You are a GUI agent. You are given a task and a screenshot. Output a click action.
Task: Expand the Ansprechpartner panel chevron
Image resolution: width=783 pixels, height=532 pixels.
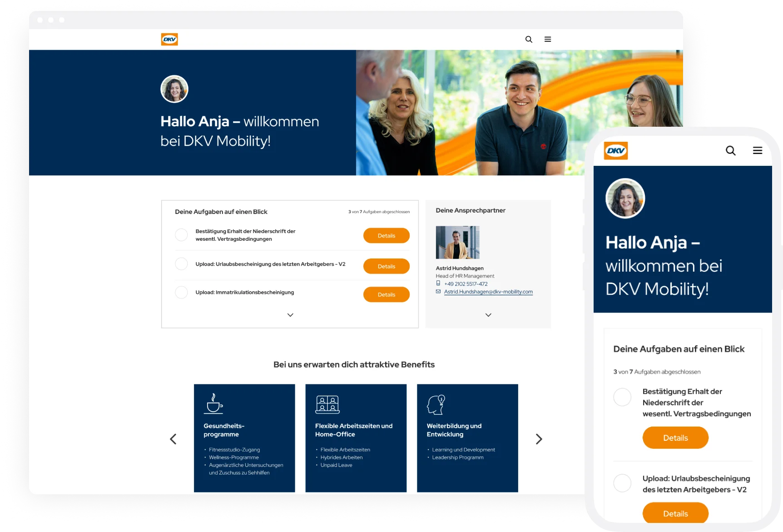point(488,315)
